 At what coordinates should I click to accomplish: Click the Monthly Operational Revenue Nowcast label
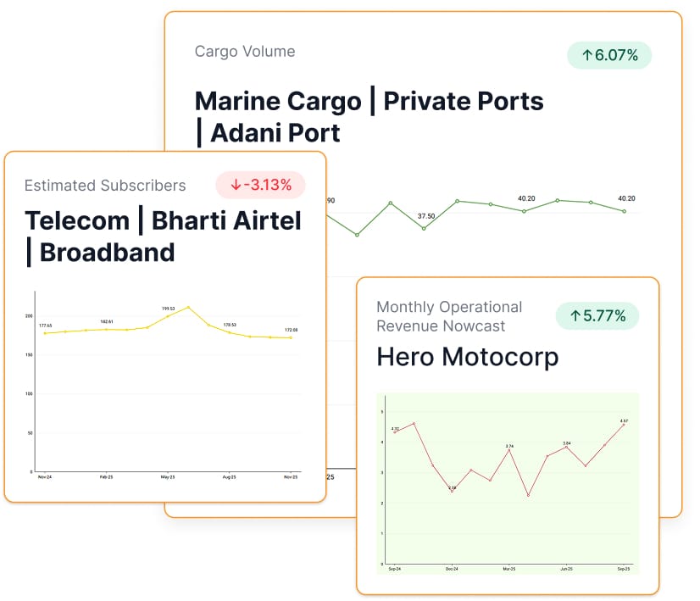click(x=449, y=316)
